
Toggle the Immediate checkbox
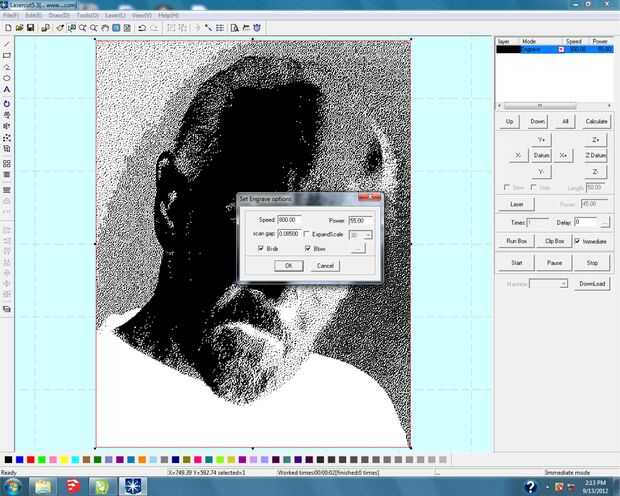tap(578, 241)
